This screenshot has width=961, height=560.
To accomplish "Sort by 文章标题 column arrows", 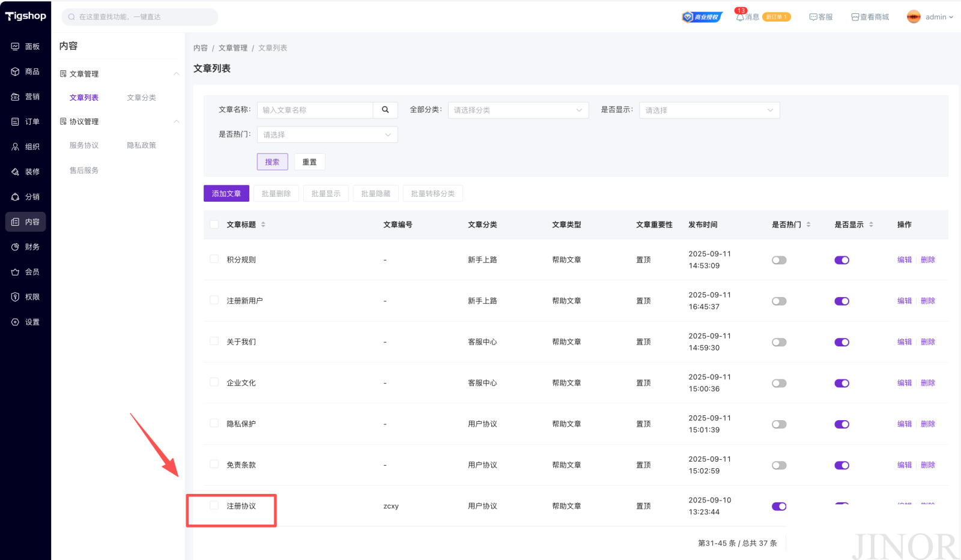I will click(263, 224).
